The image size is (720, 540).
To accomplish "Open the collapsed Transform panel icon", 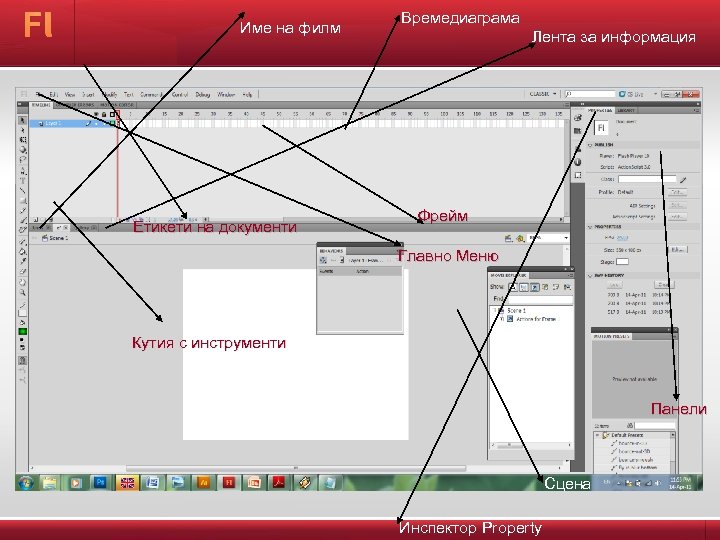I will [x=578, y=175].
